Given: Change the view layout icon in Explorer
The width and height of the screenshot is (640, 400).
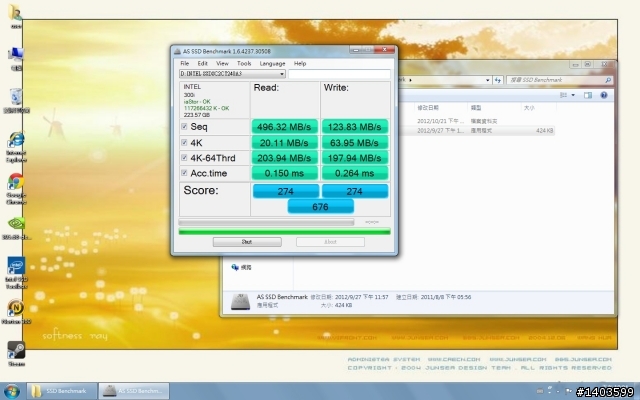Looking at the screenshot, I should pos(563,95).
